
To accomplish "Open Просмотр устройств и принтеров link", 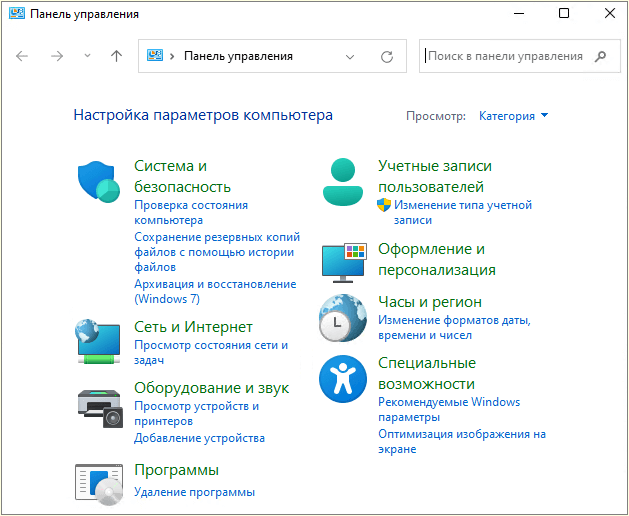I will click(197, 413).
